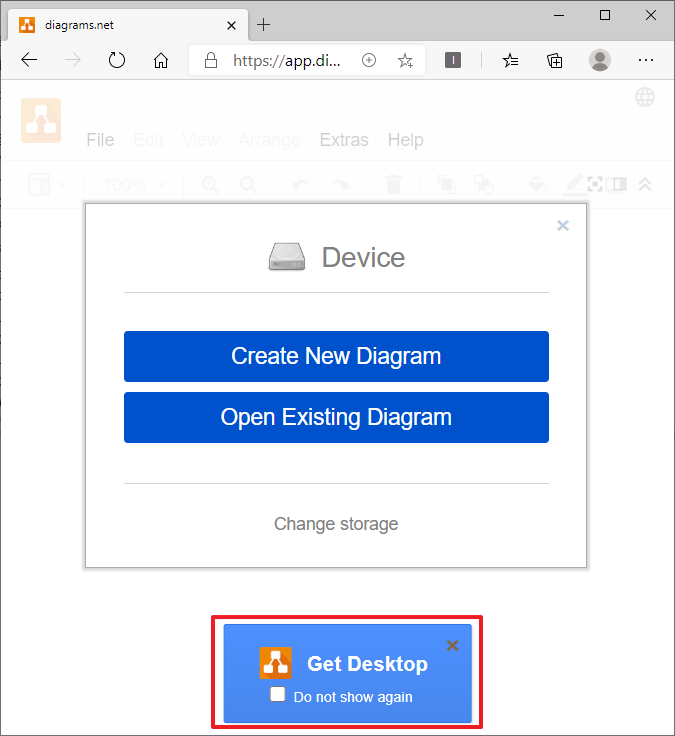675x736 pixels.
Task: Click the browser home icon
Action: (x=161, y=60)
